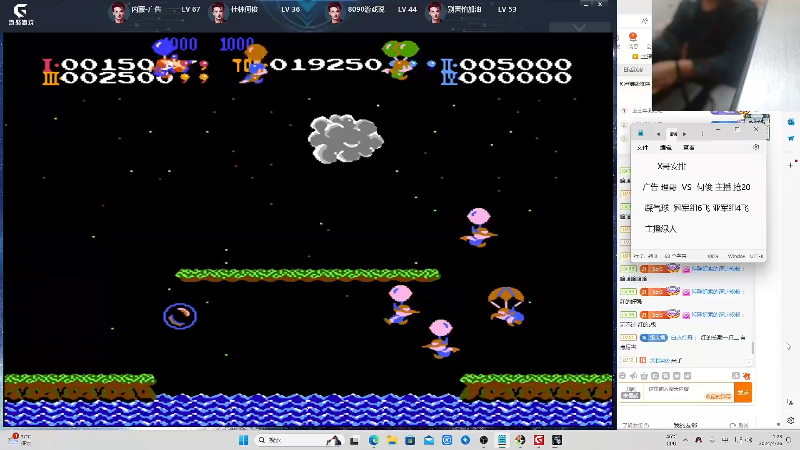
Task: Click the Windows line-ending indicator in Notepad
Action: (x=736, y=256)
